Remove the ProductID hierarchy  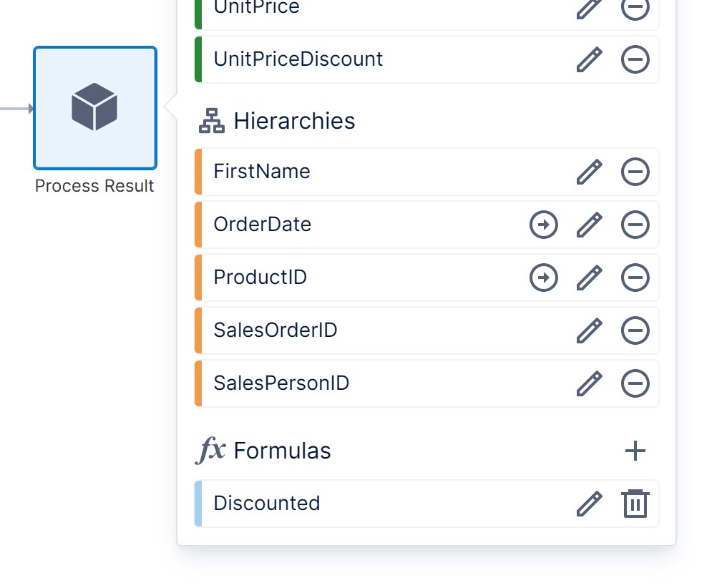(x=635, y=278)
